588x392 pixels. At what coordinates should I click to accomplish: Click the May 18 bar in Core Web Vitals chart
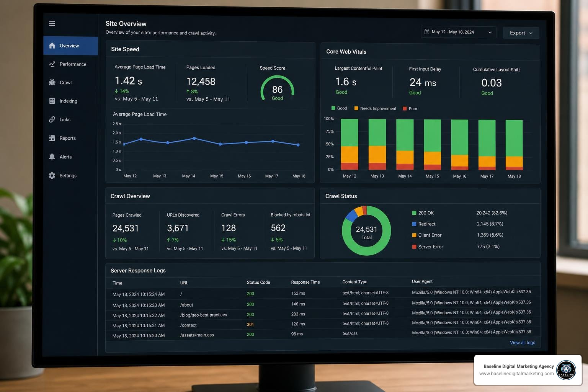tap(514, 145)
